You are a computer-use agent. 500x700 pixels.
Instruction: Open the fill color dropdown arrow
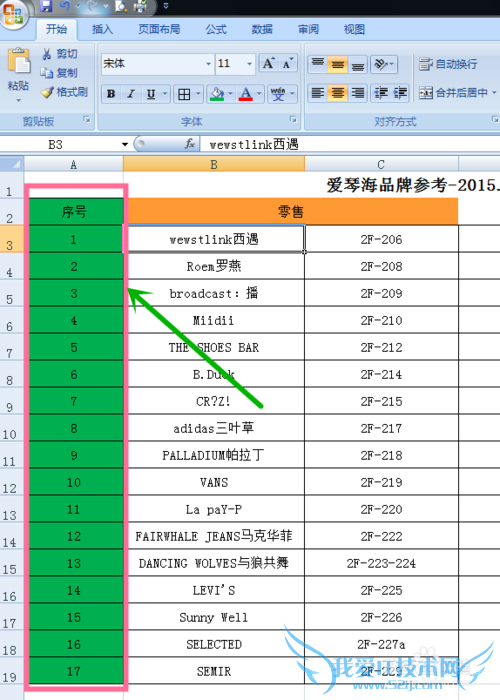coord(231,94)
